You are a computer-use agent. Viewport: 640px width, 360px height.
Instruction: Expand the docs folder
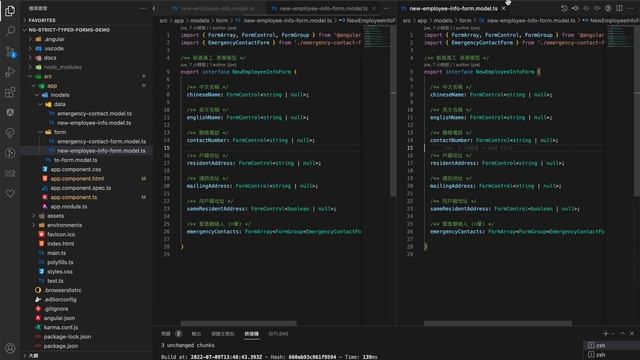tap(50, 58)
